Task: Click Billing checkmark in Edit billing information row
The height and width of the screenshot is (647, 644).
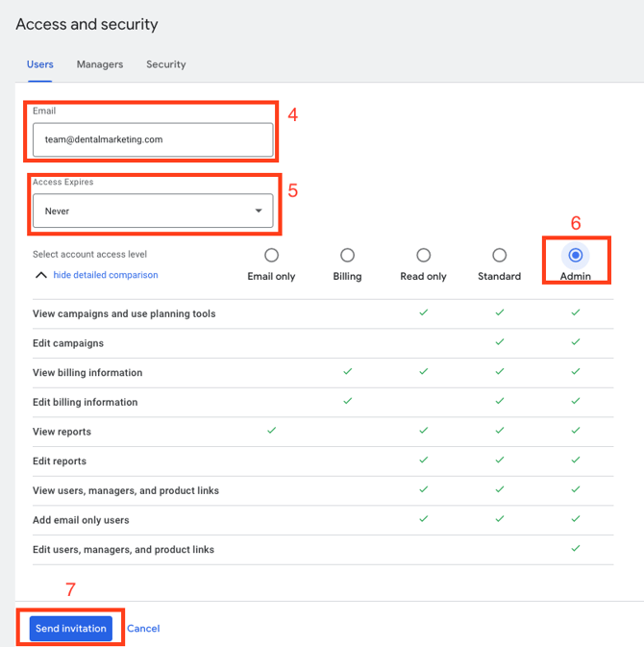Action: 347,401
